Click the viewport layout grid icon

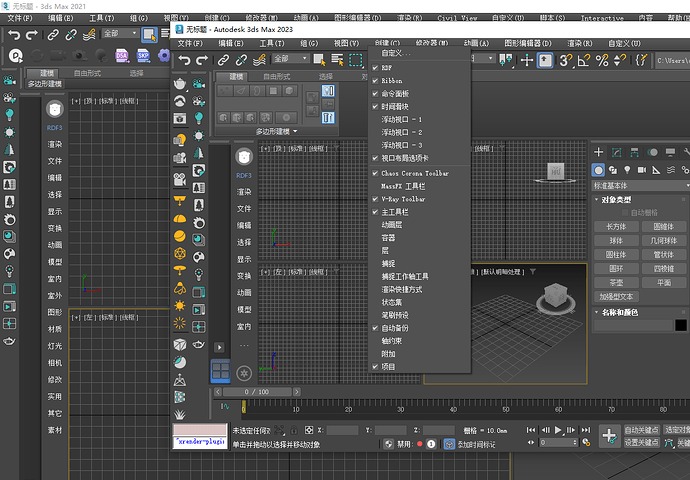point(220,370)
